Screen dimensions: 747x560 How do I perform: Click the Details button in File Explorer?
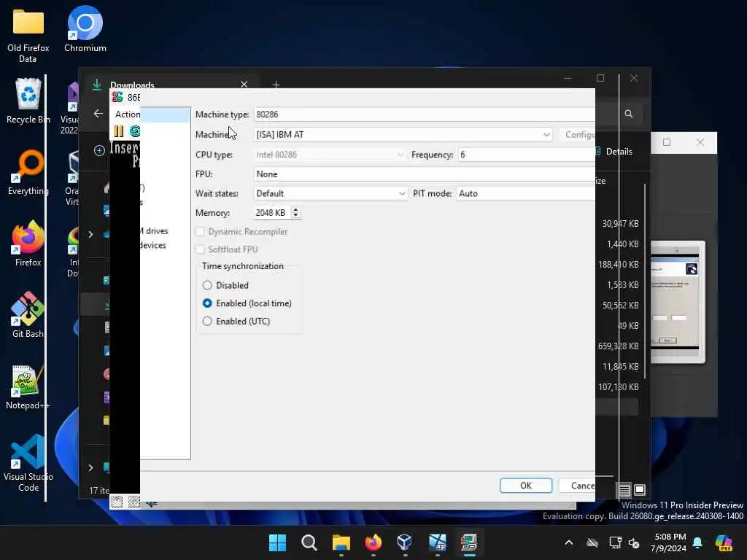click(614, 152)
